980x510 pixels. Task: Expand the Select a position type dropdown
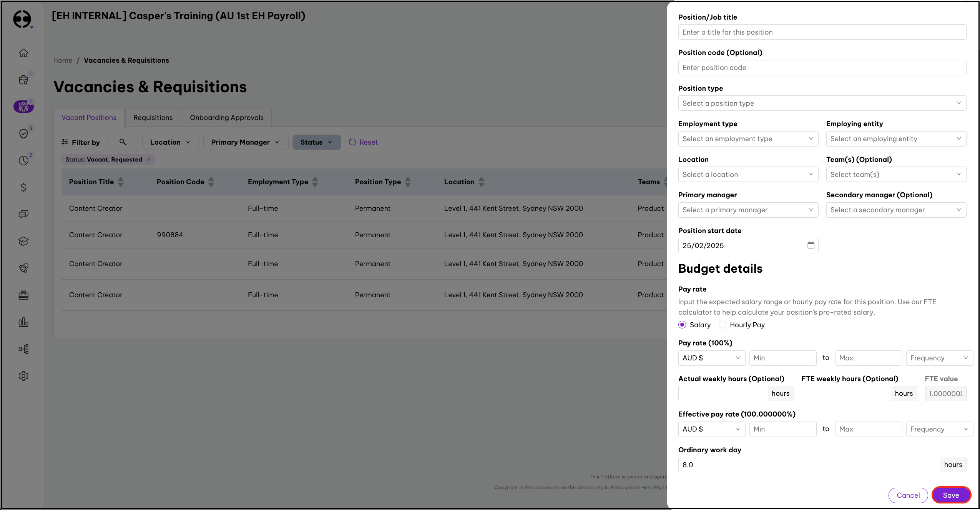pos(822,103)
